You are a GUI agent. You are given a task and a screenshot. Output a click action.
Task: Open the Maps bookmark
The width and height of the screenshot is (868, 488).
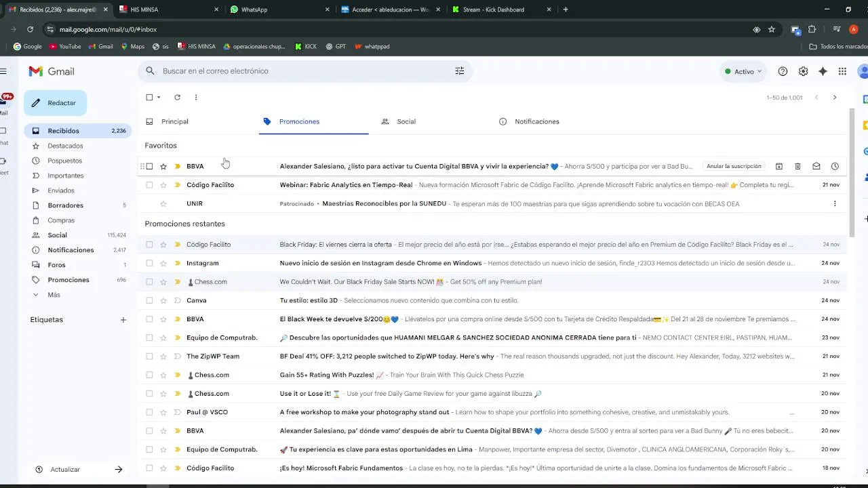point(133,47)
